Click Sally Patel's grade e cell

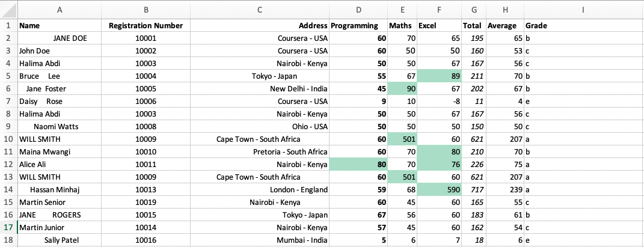pos(583,240)
